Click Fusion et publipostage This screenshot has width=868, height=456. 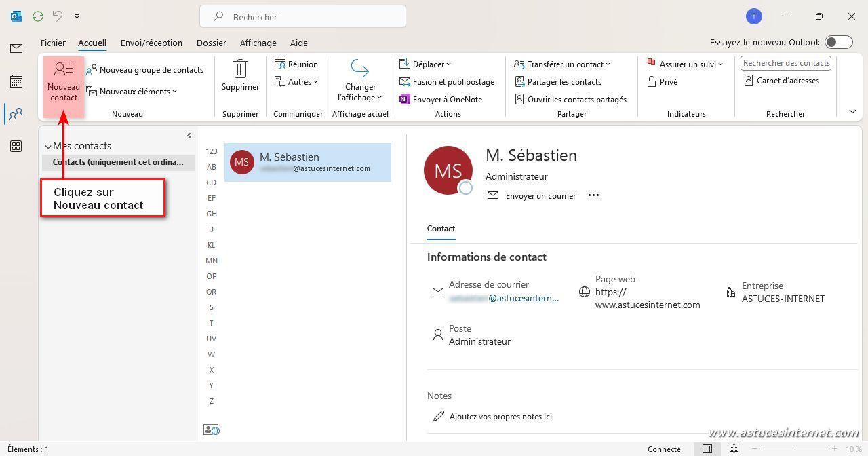pyautogui.click(x=447, y=82)
